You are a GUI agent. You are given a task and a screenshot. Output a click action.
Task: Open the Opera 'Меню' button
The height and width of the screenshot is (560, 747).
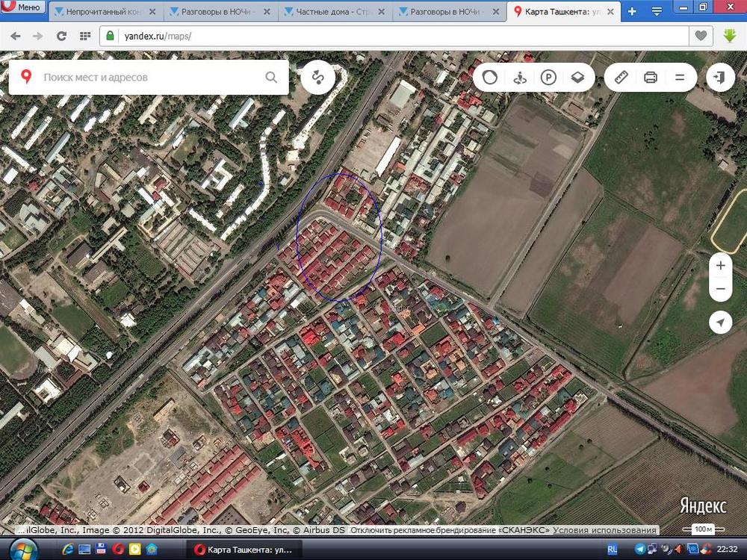coord(22,7)
